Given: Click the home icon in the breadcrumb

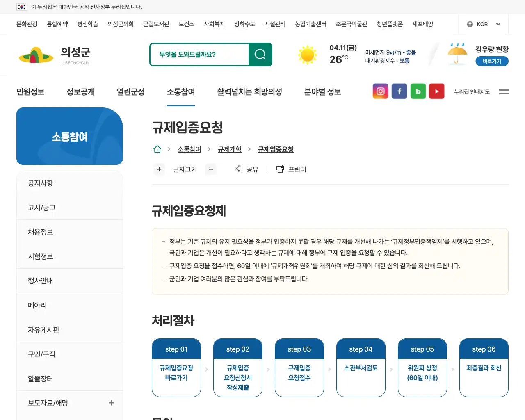Looking at the screenshot, I should tap(157, 149).
